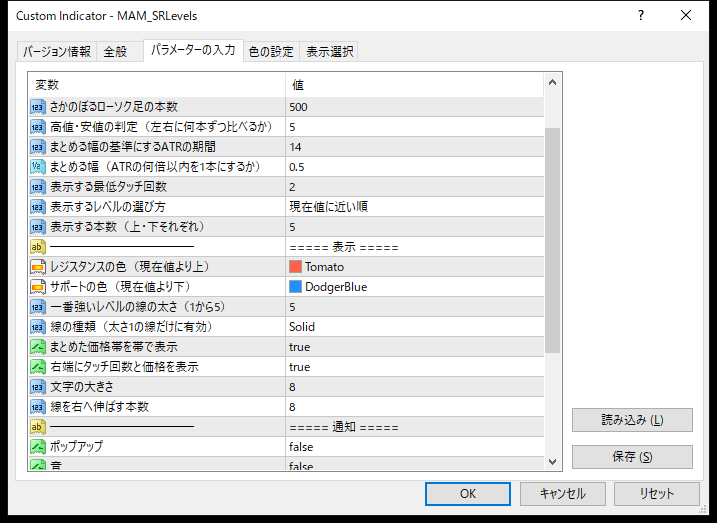Screen dimensions: 717x523
Task: Edit さかのぼるローソク足の本数 value 500
Action: pos(415,107)
